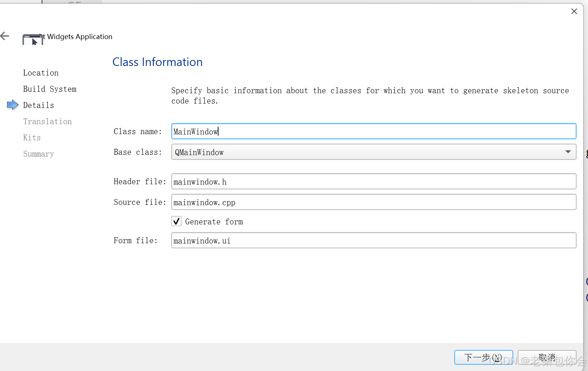Select the Summary step

click(39, 154)
